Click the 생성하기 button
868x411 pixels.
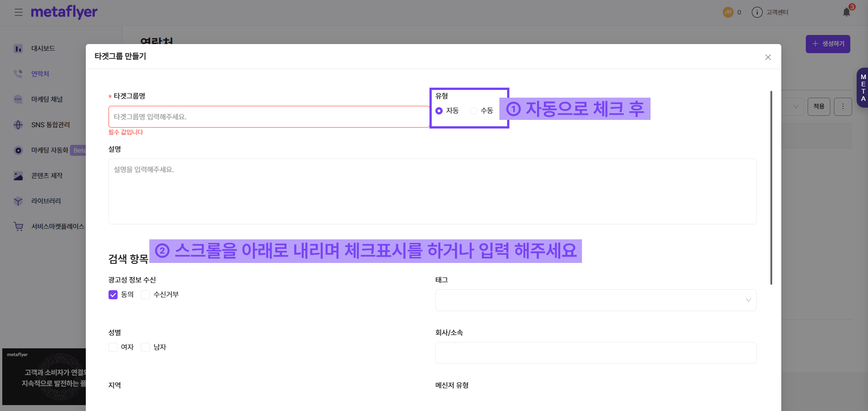(x=828, y=44)
